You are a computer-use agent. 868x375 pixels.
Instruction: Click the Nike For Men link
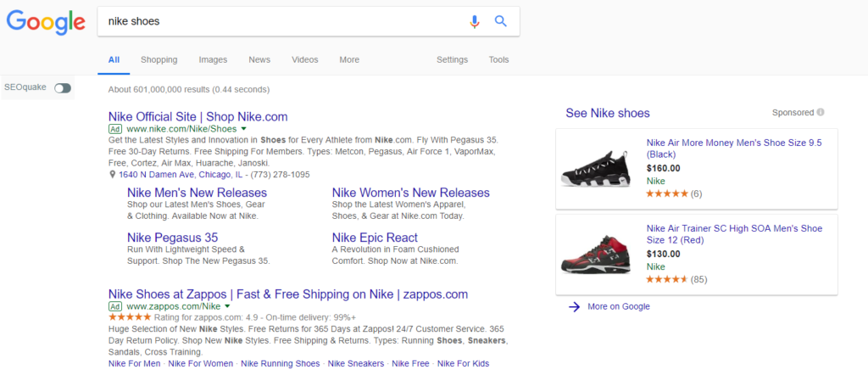(x=135, y=364)
